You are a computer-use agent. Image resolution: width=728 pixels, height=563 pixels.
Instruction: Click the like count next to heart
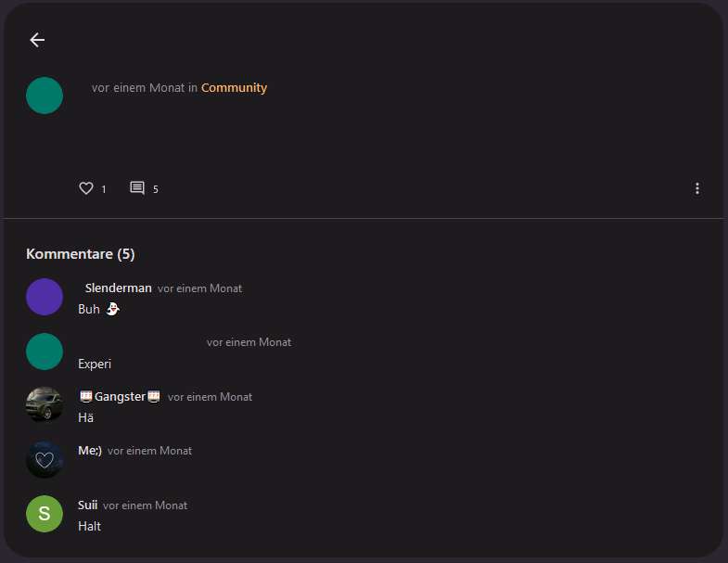click(x=104, y=189)
